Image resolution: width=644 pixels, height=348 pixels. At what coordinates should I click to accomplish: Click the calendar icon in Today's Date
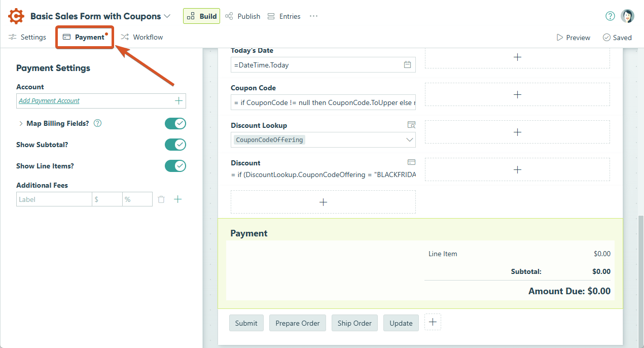pyautogui.click(x=407, y=64)
